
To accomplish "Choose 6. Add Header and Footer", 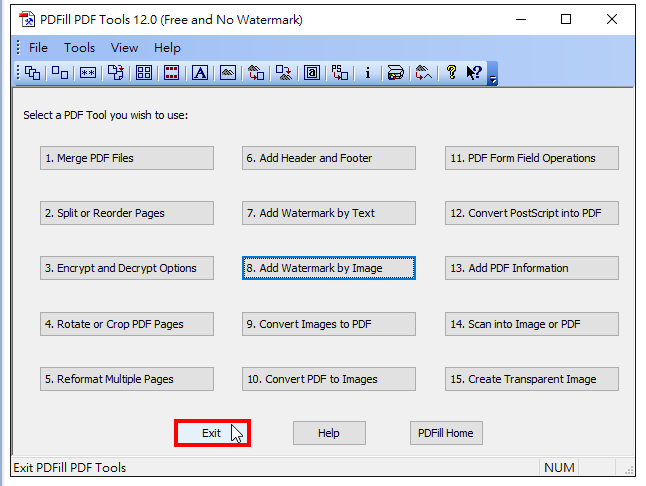I will pos(329,158).
